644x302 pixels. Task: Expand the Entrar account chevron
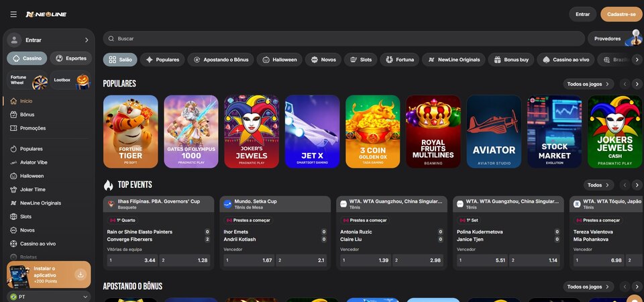87,40
